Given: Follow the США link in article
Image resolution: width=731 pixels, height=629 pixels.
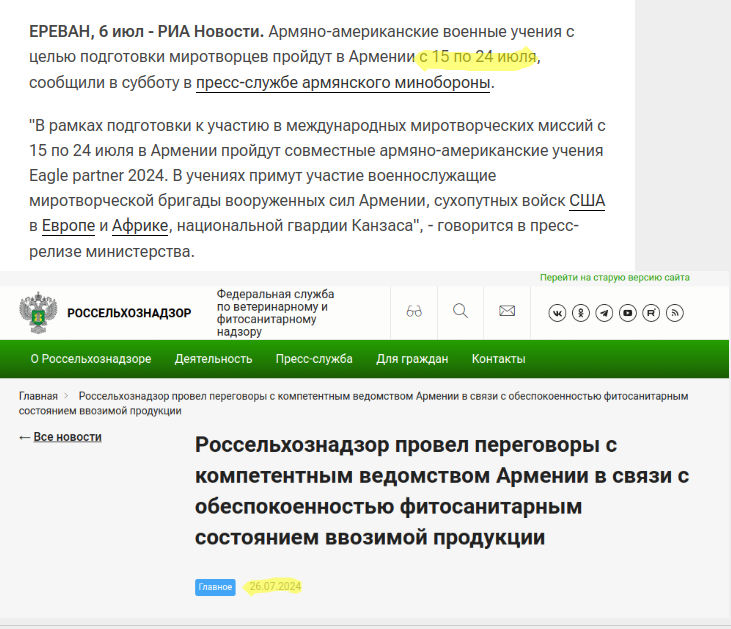Looking at the screenshot, I should tap(587, 200).
